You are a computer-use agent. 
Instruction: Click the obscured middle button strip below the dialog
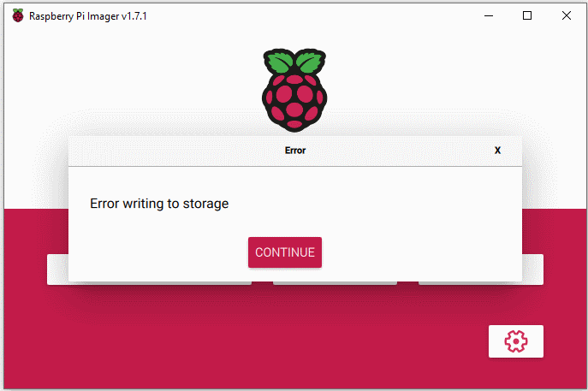coord(335,283)
